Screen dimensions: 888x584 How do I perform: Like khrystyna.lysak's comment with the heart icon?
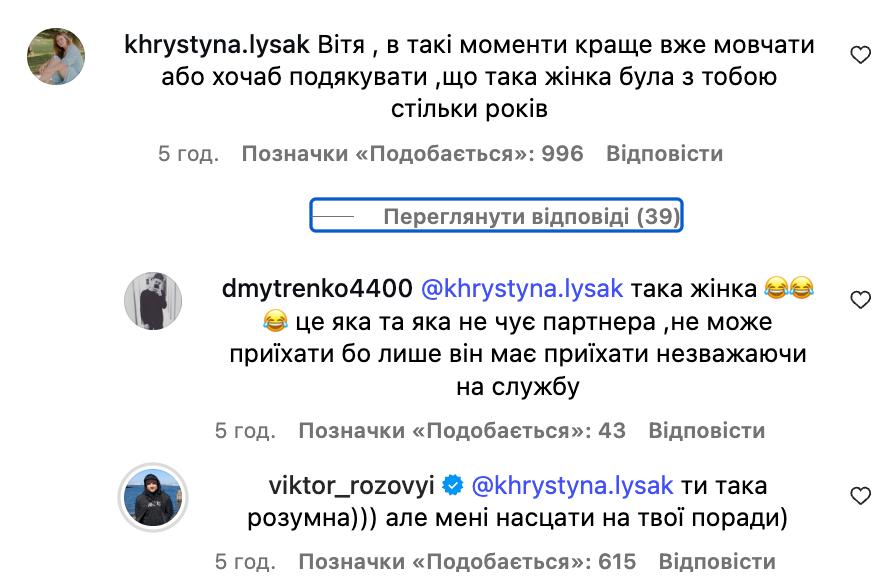(860, 54)
